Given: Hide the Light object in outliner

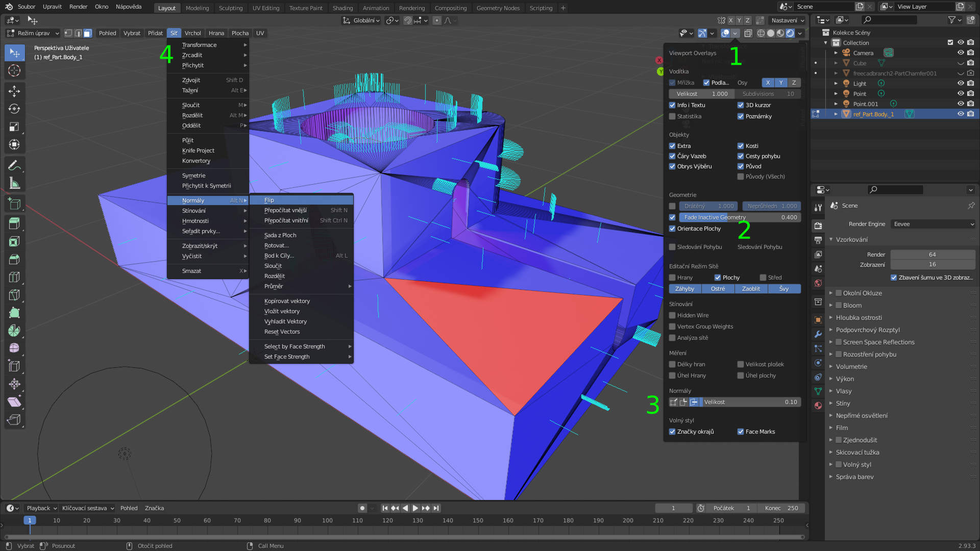Looking at the screenshot, I should click(x=960, y=83).
